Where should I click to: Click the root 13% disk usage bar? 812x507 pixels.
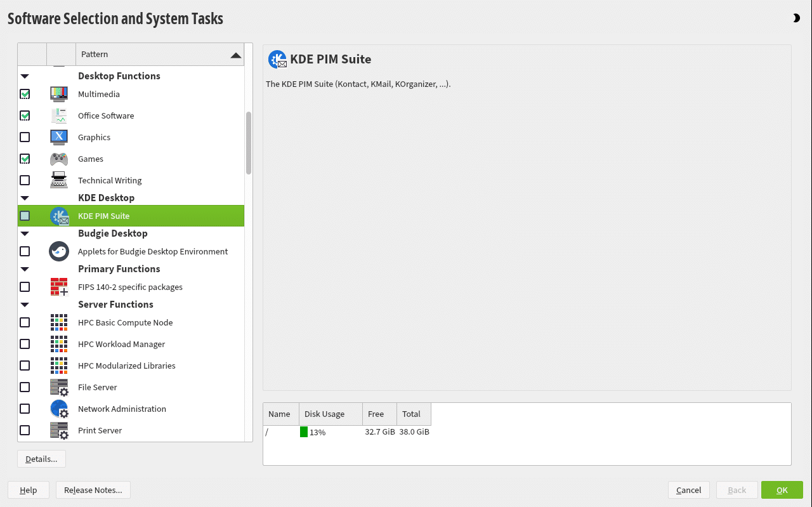pos(304,432)
